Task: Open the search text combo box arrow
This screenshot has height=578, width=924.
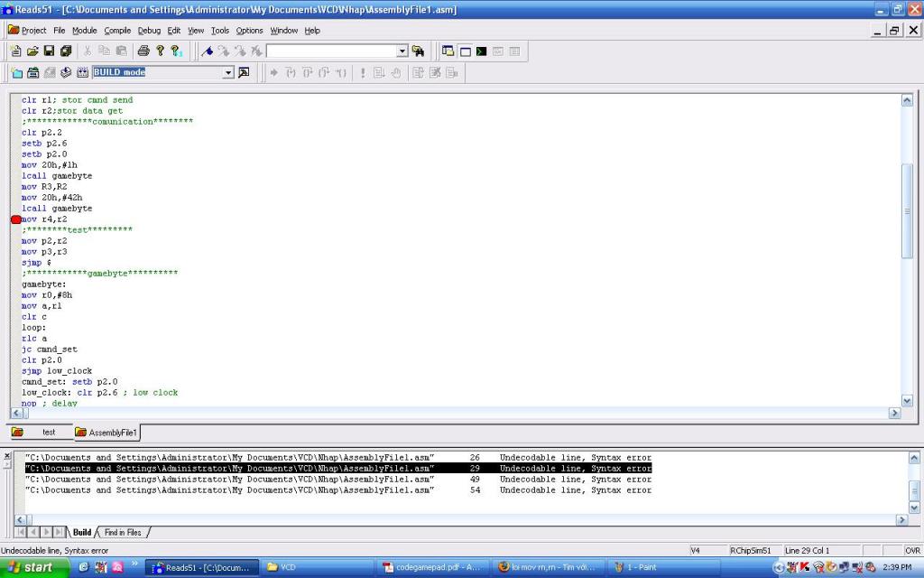Action: tap(402, 51)
